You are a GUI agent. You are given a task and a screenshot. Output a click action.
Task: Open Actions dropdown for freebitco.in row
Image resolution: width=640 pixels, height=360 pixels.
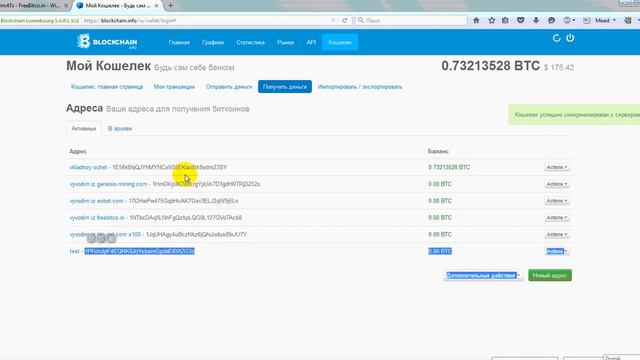click(557, 218)
